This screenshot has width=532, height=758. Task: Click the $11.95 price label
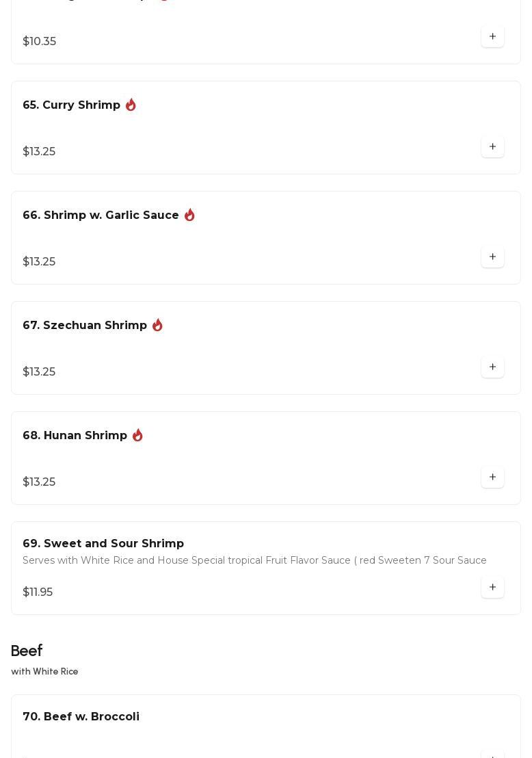click(38, 592)
